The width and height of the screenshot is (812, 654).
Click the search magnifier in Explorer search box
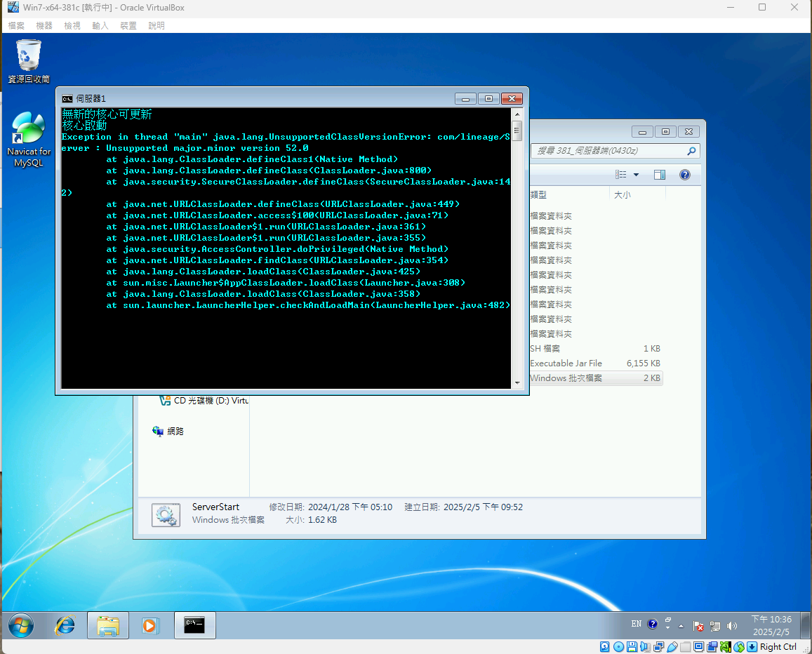691,151
